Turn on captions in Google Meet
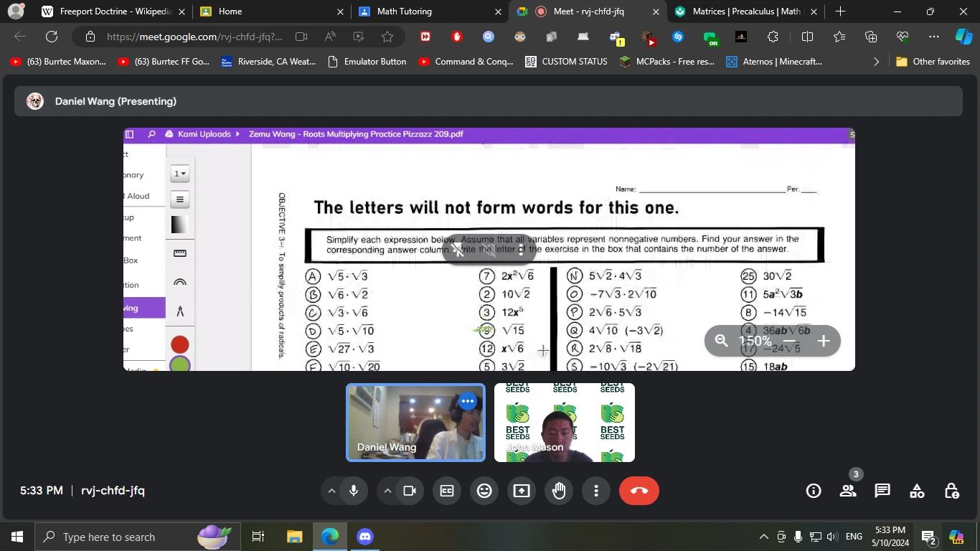Screen dimensions: 980x551 446,490
